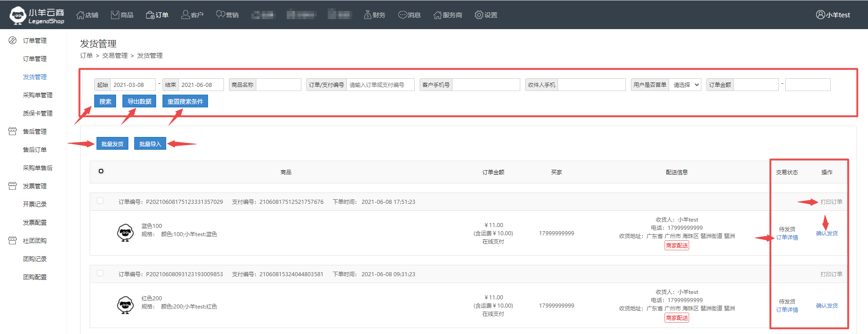Open the 营销 marketing icon in navbar
This screenshot has height=334, width=868.
click(x=220, y=15)
